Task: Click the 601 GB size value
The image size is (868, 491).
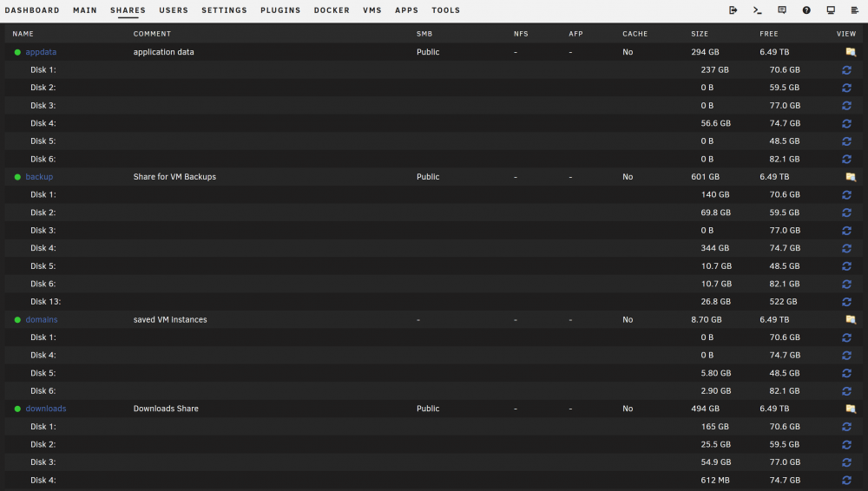Action: 705,177
